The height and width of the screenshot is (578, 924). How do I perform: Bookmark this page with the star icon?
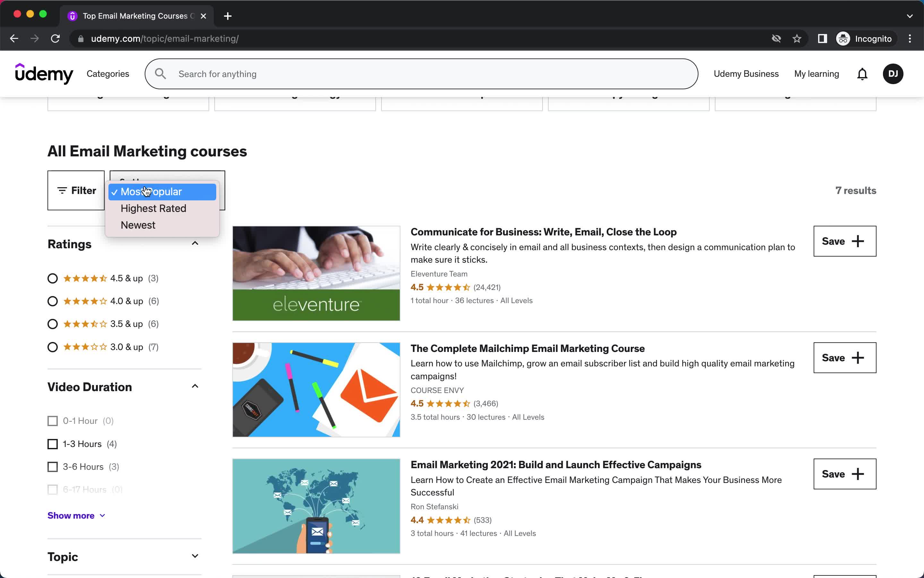click(797, 39)
